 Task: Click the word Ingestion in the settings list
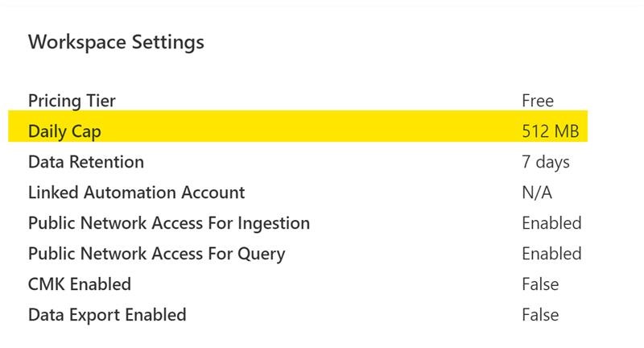272,223
